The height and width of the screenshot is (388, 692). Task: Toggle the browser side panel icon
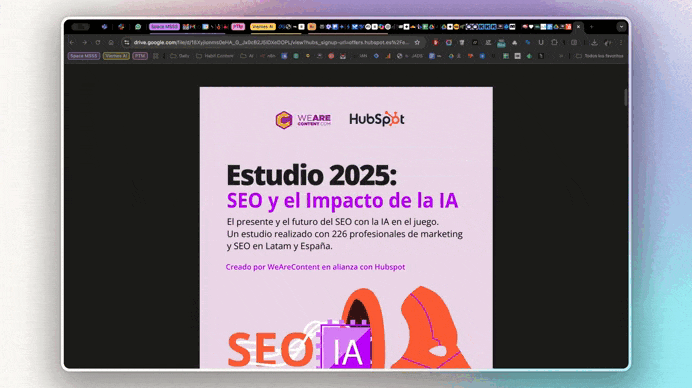574,42
